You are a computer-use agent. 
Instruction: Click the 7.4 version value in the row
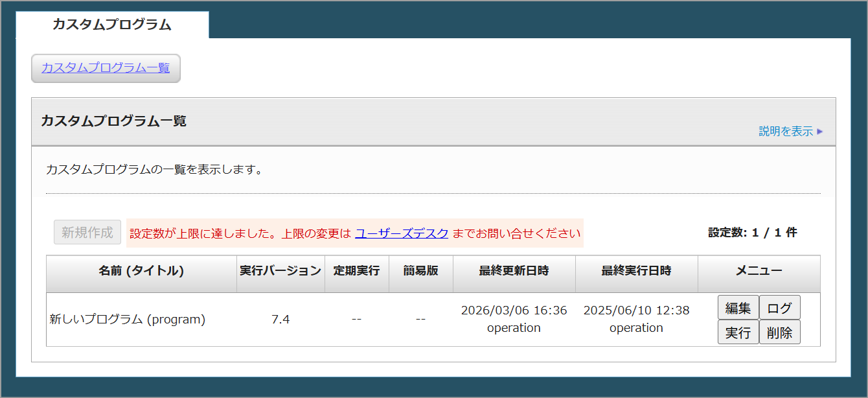pos(280,320)
